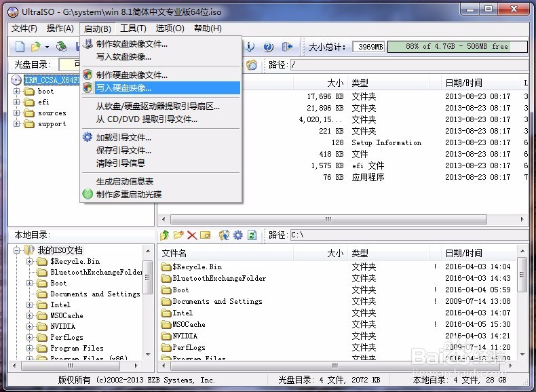Click the 日期/时间 column header in upper list
Image resolution: width=536 pixels, height=392 pixels.
(480, 82)
